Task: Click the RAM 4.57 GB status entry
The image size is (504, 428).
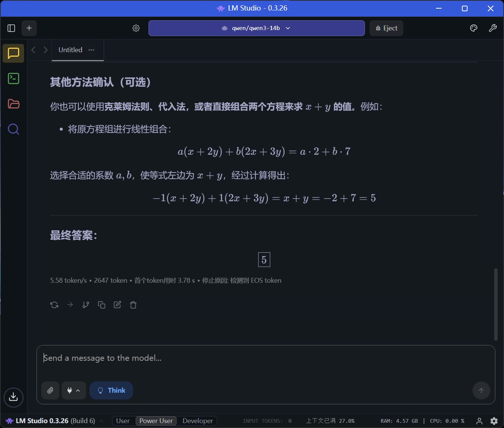Action: click(x=399, y=421)
